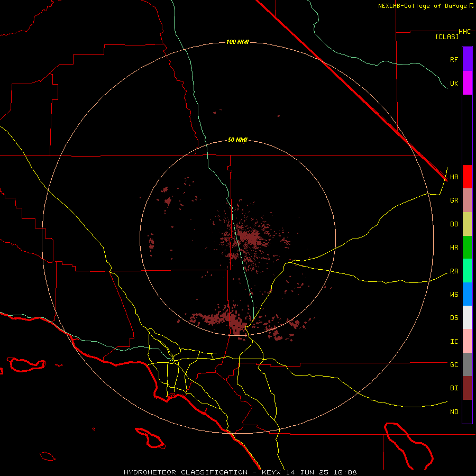This screenshot has height=476, width=476.
Task: Click the 10:08 time stamp
Action: click(x=345, y=472)
